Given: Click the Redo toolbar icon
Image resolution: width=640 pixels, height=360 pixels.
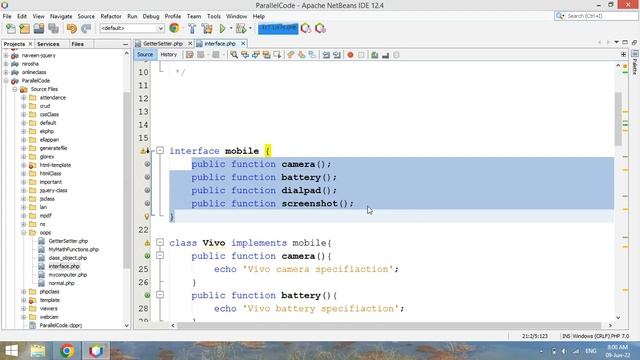Looking at the screenshot, I should tap(86, 29).
